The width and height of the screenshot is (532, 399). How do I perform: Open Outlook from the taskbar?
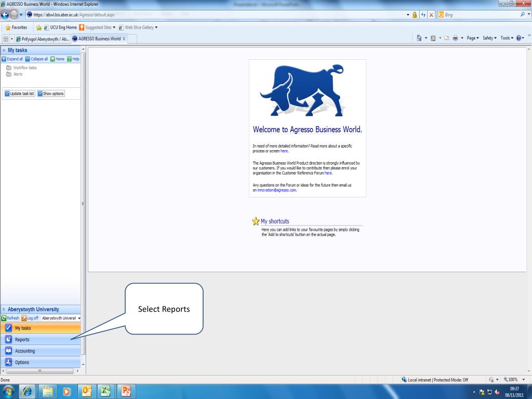click(87, 392)
